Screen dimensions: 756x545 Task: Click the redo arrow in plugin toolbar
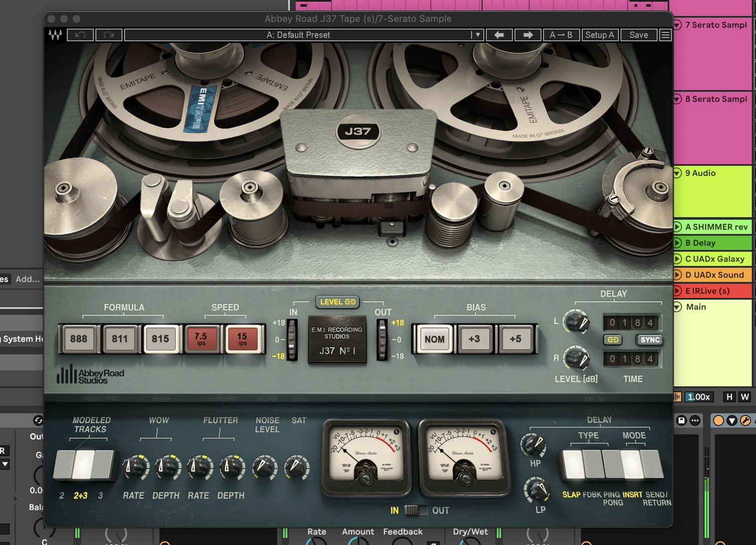(x=109, y=35)
